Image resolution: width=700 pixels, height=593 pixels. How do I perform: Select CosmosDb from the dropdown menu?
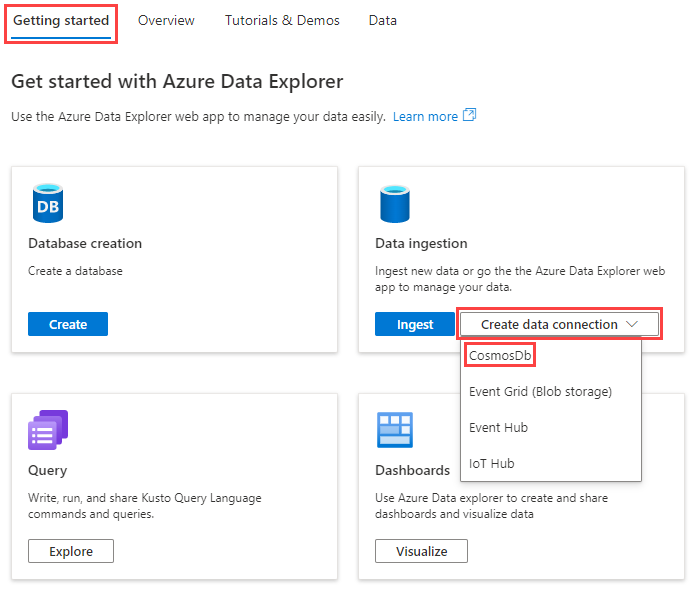(x=501, y=355)
